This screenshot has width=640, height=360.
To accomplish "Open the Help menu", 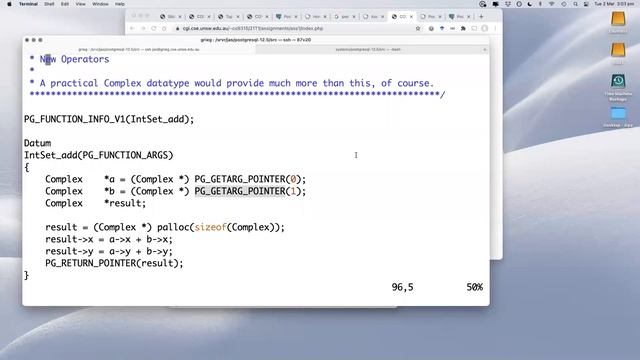I will (120, 4).
